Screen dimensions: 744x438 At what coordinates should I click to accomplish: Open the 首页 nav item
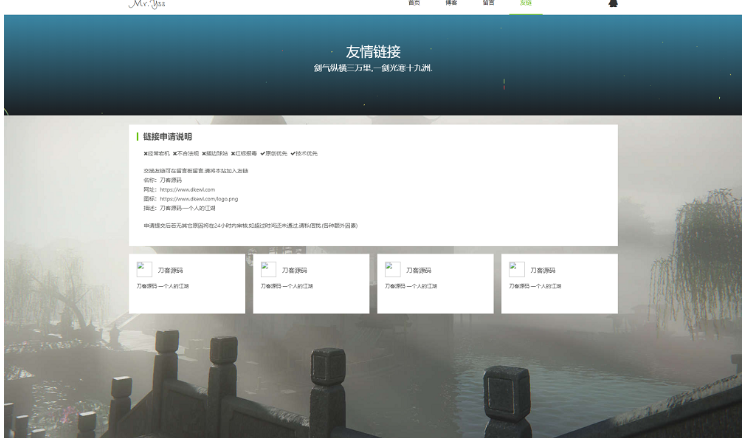click(414, 3)
